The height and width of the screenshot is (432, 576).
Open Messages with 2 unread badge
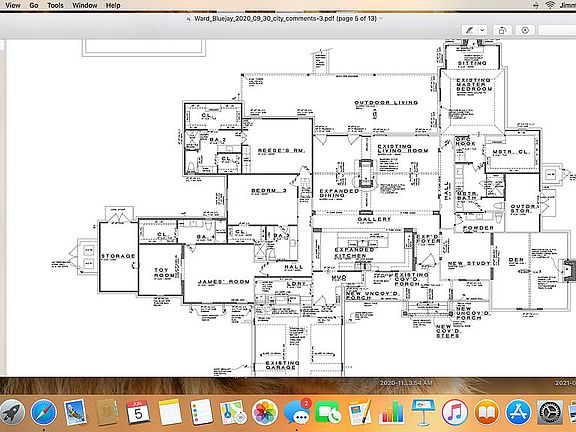pyautogui.click(x=297, y=412)
